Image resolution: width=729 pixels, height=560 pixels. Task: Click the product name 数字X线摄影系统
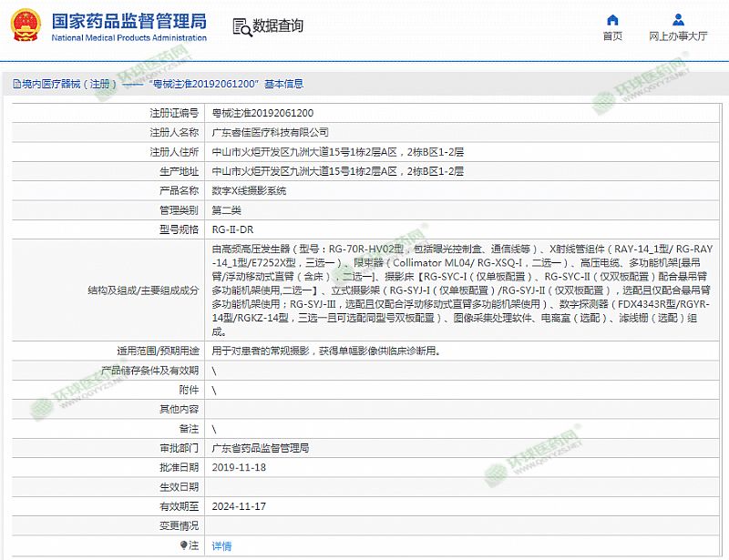pyautogui.click(x=249, y=190)
